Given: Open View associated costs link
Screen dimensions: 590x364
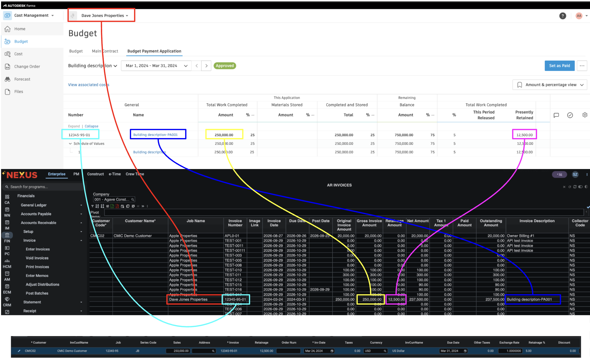Looking at the screenshot, I should [x=88, y=85].
